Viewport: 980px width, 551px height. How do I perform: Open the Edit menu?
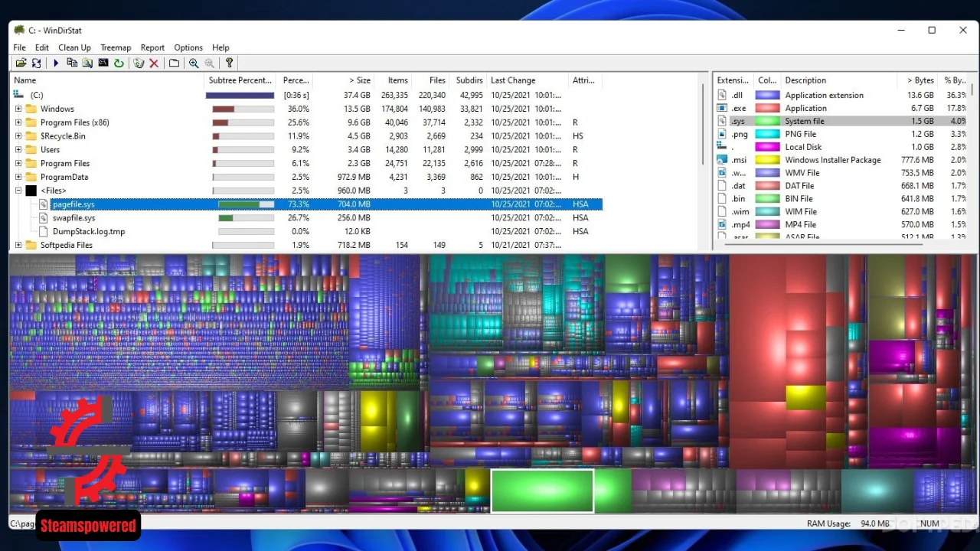click(x=42, y=47)
